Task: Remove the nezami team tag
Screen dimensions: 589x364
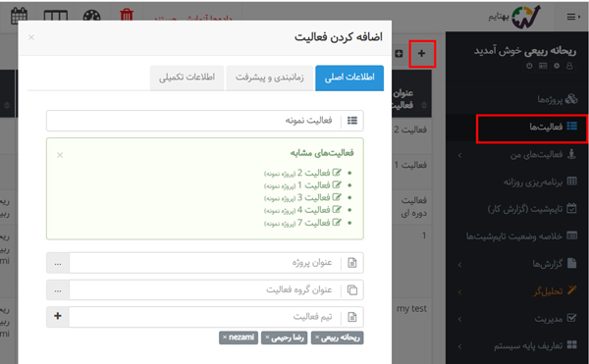Action: 225,338
